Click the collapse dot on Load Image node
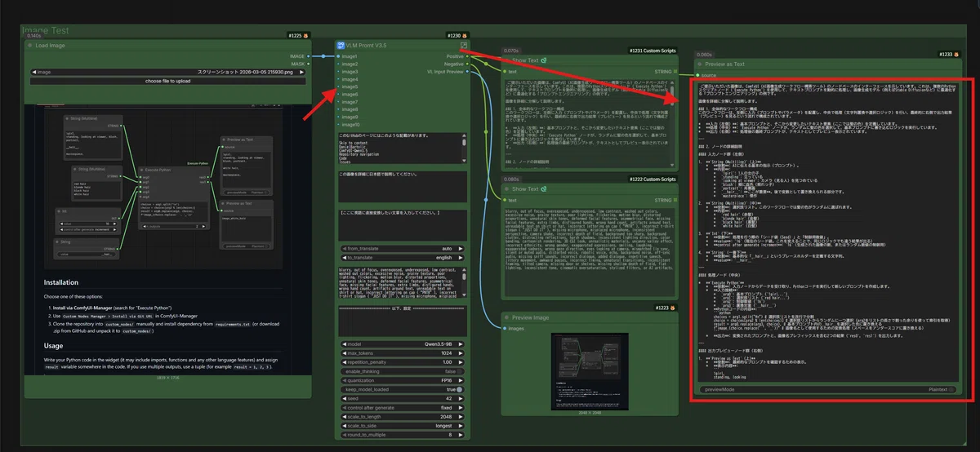 click(x=30, y=45)
